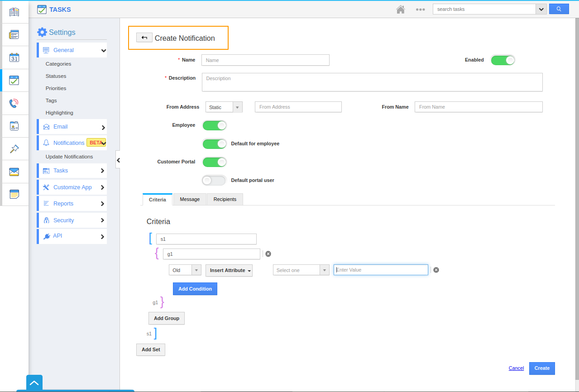Click the back arrow beside Create Notification
This screenshot has height=392, width=579.
tap(144, 38)
